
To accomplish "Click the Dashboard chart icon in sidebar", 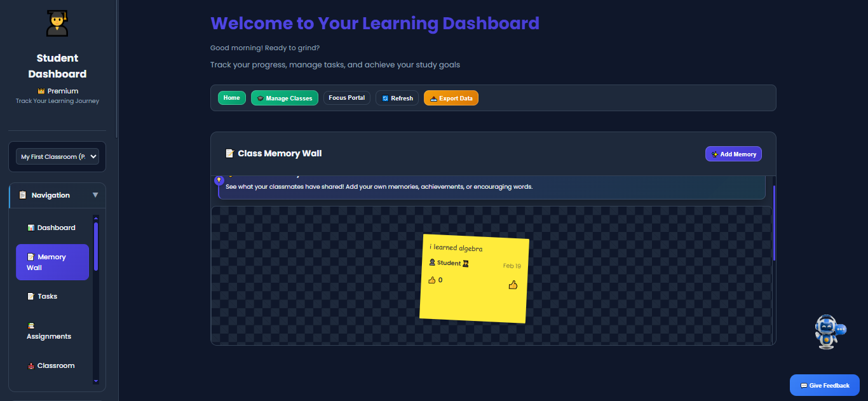I will (x=31, y=228).
